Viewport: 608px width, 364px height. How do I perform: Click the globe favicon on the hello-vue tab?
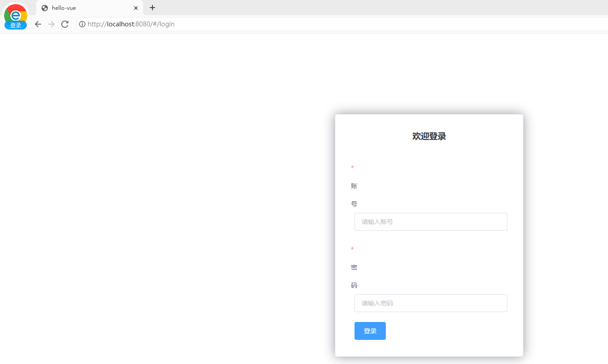(44, 8)
